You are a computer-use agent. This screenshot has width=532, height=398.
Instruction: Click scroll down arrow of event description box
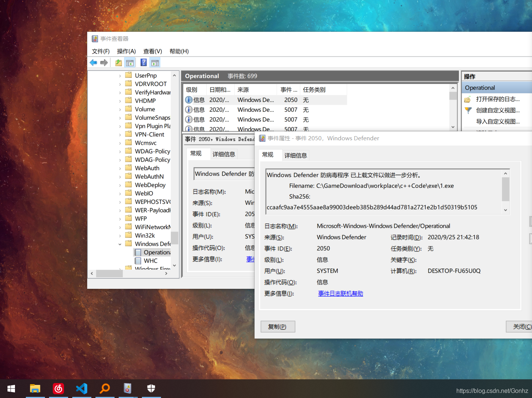tap(505, 210)
